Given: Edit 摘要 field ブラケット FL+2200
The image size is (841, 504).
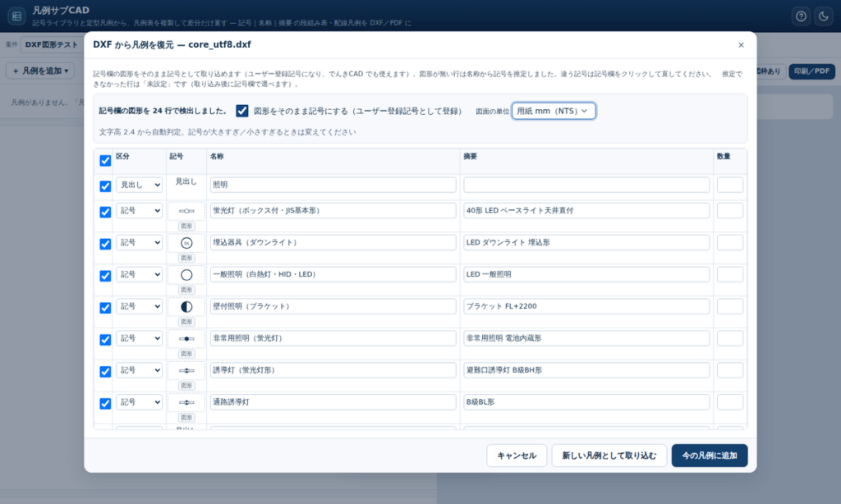Looking at the screenshot, I should point(586,306).
